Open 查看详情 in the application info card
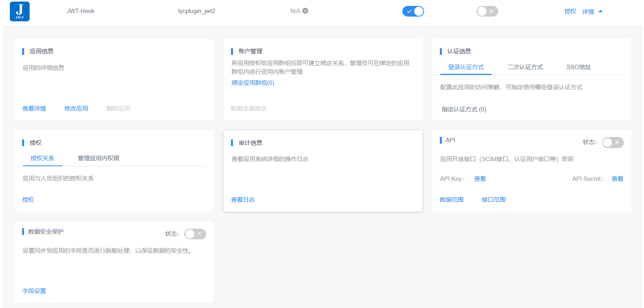Viewport: 644px width, 308px height. click(34, 109)
